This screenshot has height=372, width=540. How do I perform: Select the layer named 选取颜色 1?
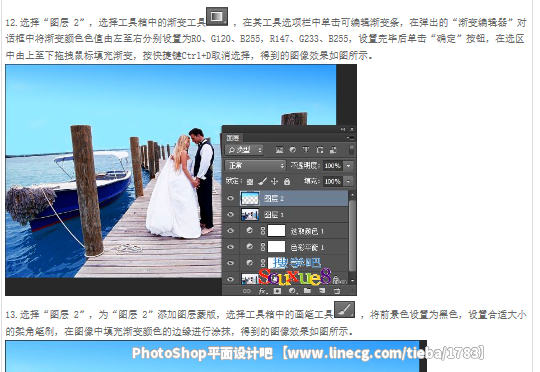[x=307, y=231]
